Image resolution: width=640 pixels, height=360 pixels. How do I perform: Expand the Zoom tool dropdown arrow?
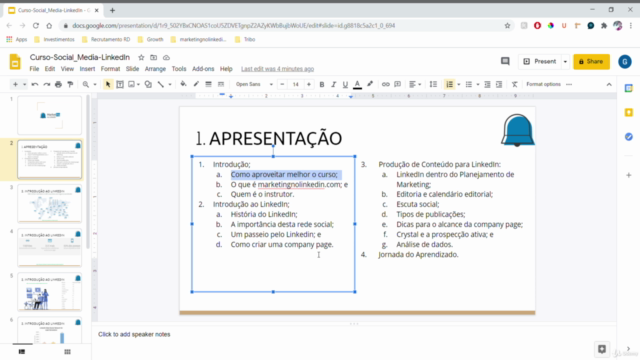[x=95, y=84]
